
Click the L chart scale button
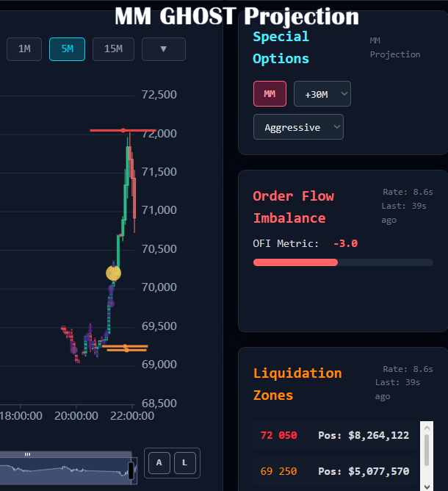[185, 463]
